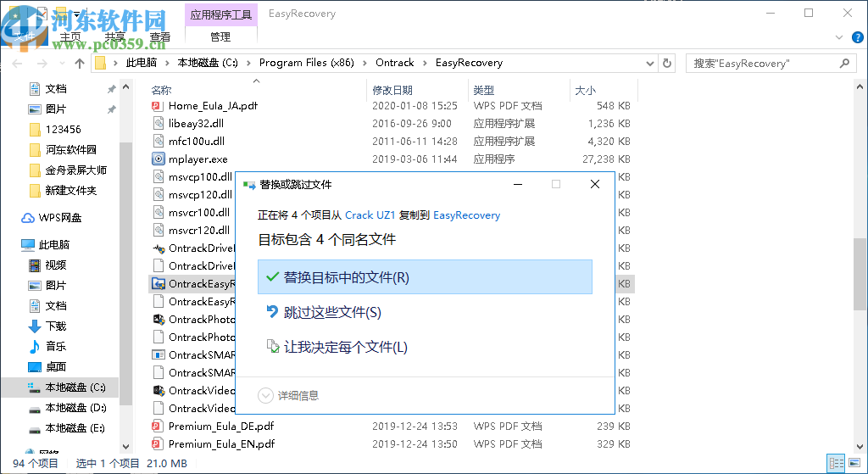Screen dimensions: 868x474
Task: Select libeay32.dll file icon
Action: point(158,124)
